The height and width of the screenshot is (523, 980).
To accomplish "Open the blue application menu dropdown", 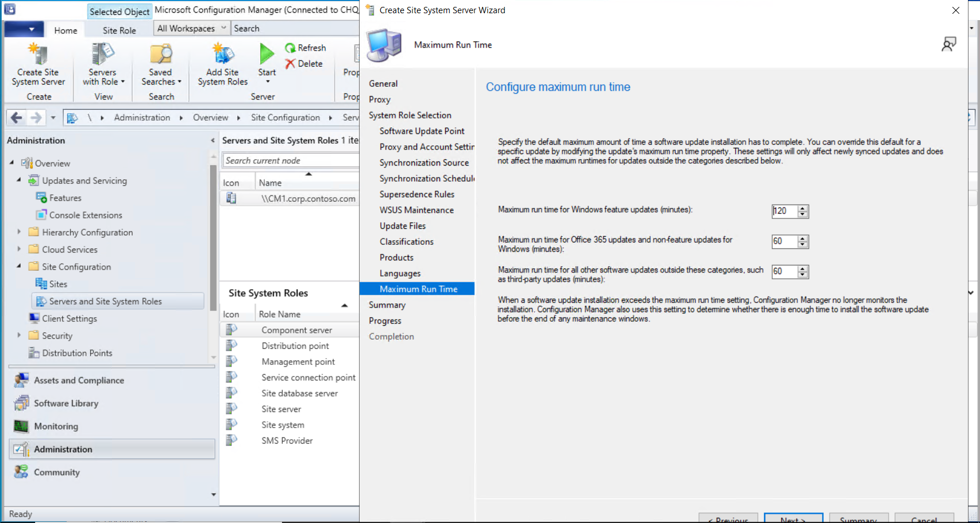I will [24, 29].
